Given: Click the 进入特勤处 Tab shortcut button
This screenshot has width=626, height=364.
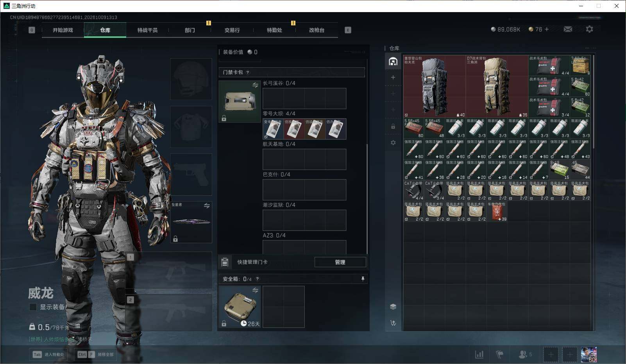Looking at the screenshot, I should point(49,354).
